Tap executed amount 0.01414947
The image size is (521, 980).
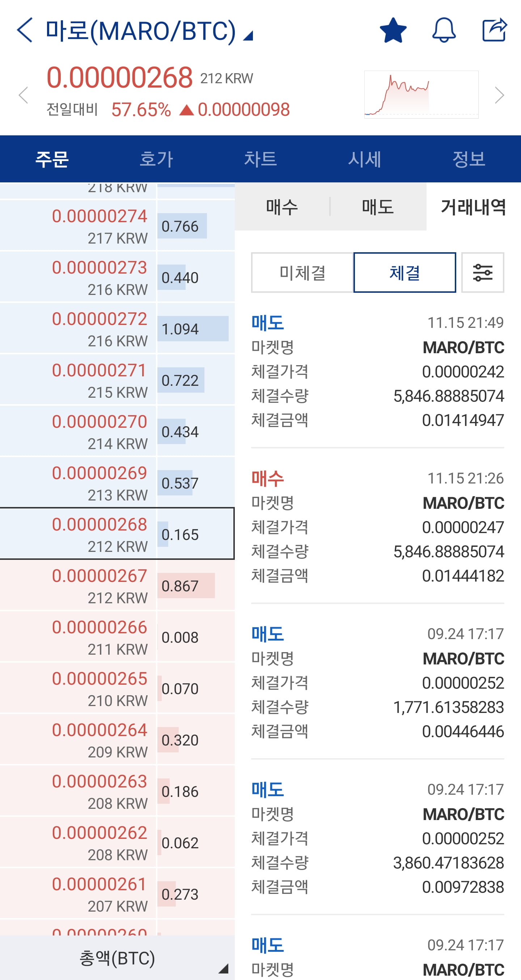point(463,421)
